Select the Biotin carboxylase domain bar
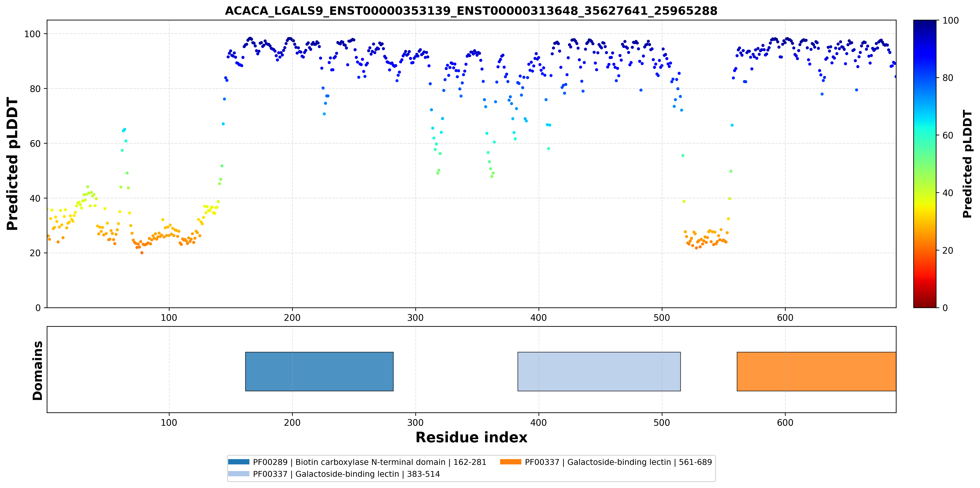This screenshot has height=488, width=980. pos(319,372)
